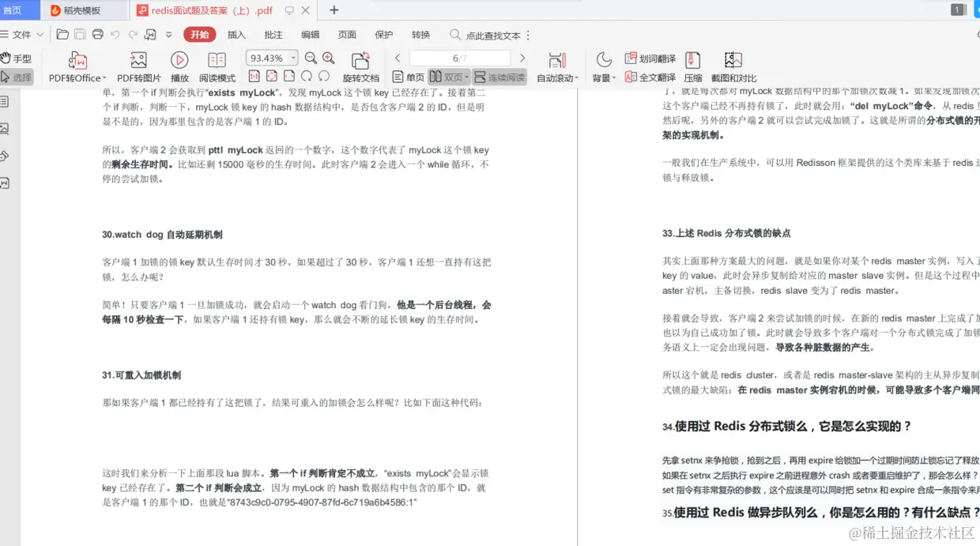
Task: Switch to the 页面 tab
Action: pos(347,35)
